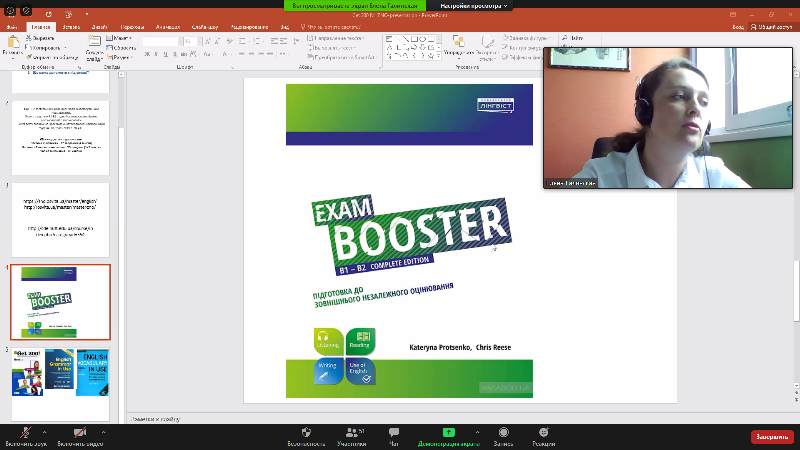Toggle Underline formatting
The width and height of the screenshot is (800, 450).
pos(165,54)
